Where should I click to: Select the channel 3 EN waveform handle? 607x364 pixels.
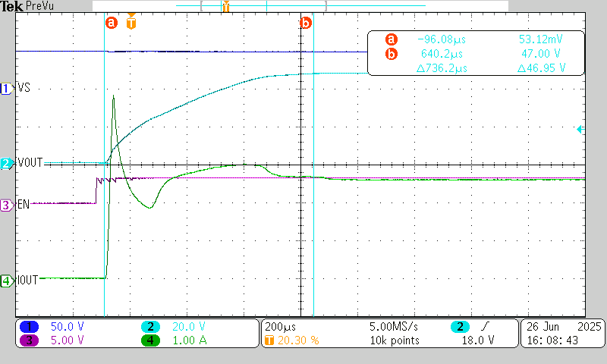point(6,205)
